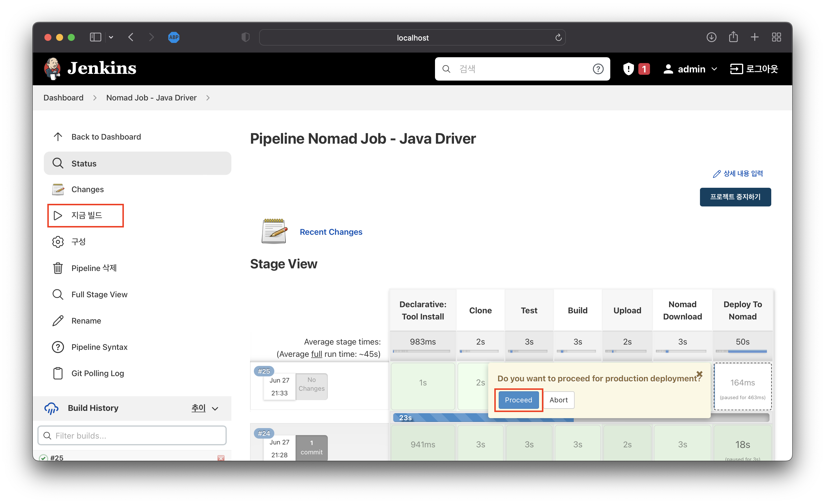Click the Recent Changes link
The width and height of the screenshot is (825, 504).
click(330, 232)
